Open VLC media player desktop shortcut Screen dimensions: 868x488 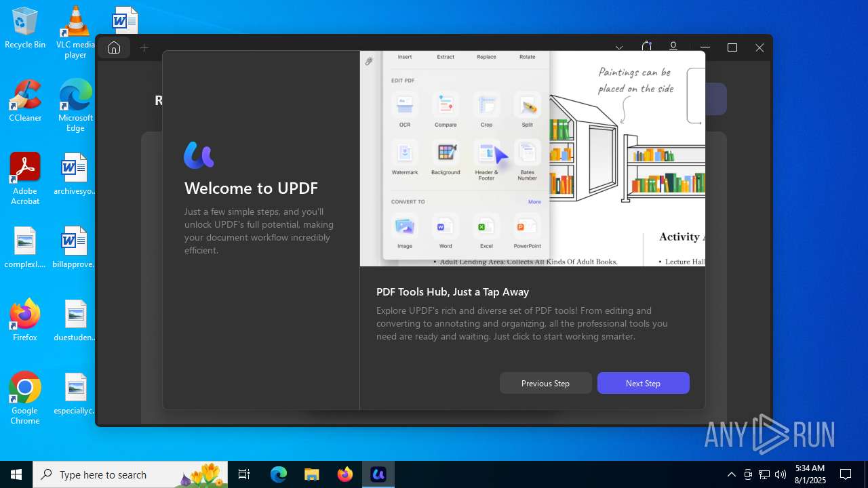click(x=75, y=33)
